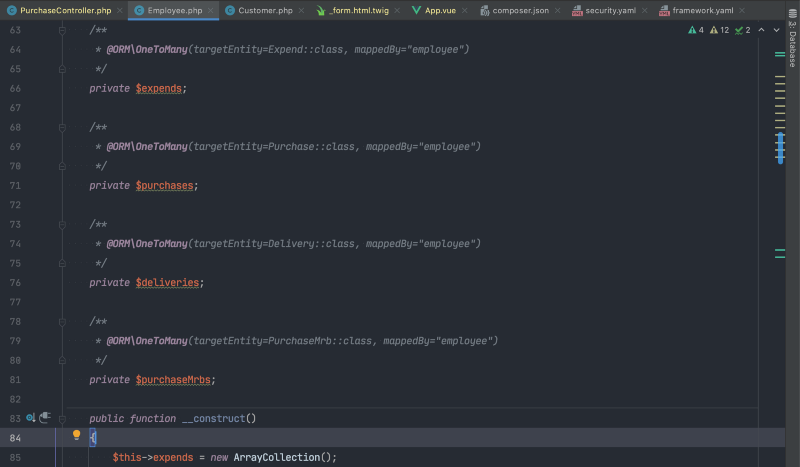Switch to the composer.json tab
The height and width of the screenshot is (467, 800).
[x=520, y=10]
